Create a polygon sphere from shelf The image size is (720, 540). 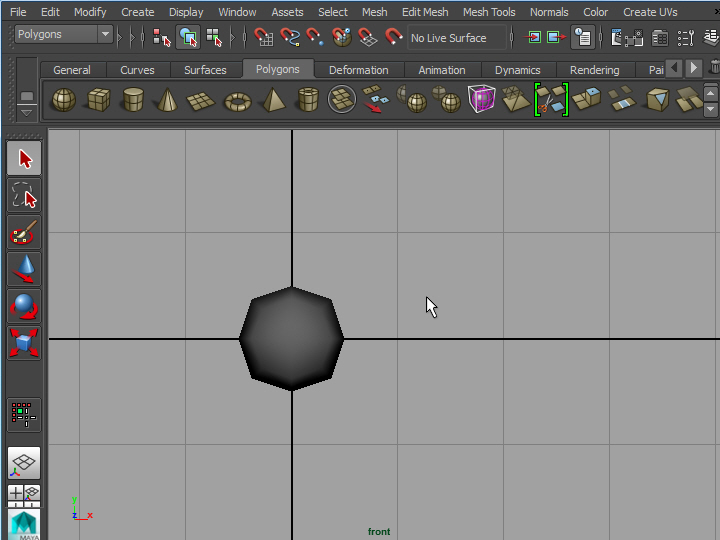(63, 100)
